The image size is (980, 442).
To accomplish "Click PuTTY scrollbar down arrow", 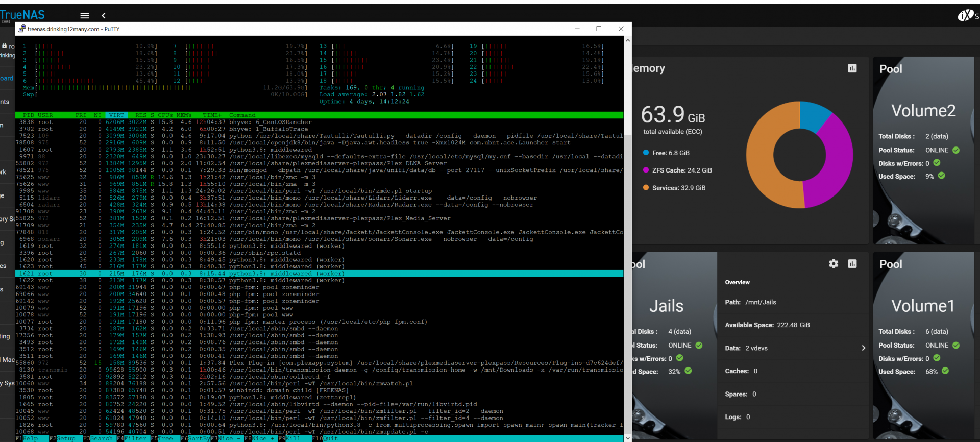I will click(x=628, y=438).
